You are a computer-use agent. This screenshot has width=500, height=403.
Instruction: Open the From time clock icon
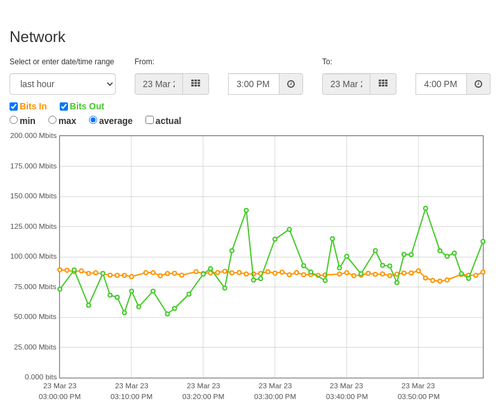coord(291,84)
